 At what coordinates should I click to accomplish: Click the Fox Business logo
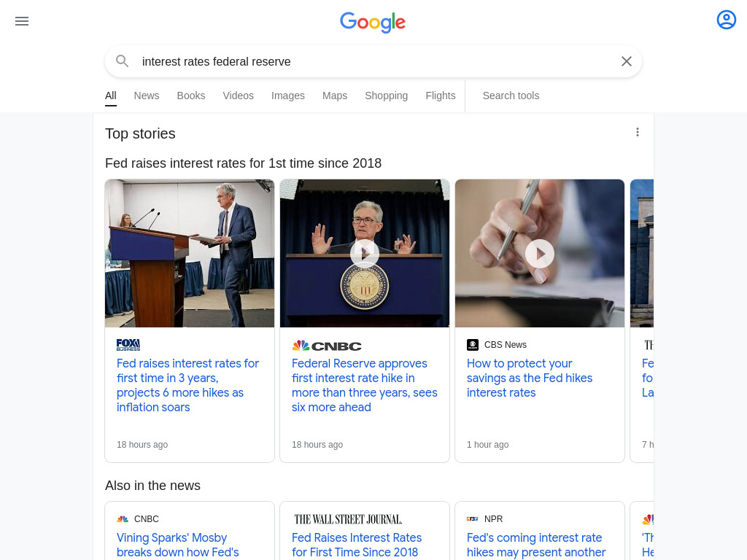coord(128,345)
